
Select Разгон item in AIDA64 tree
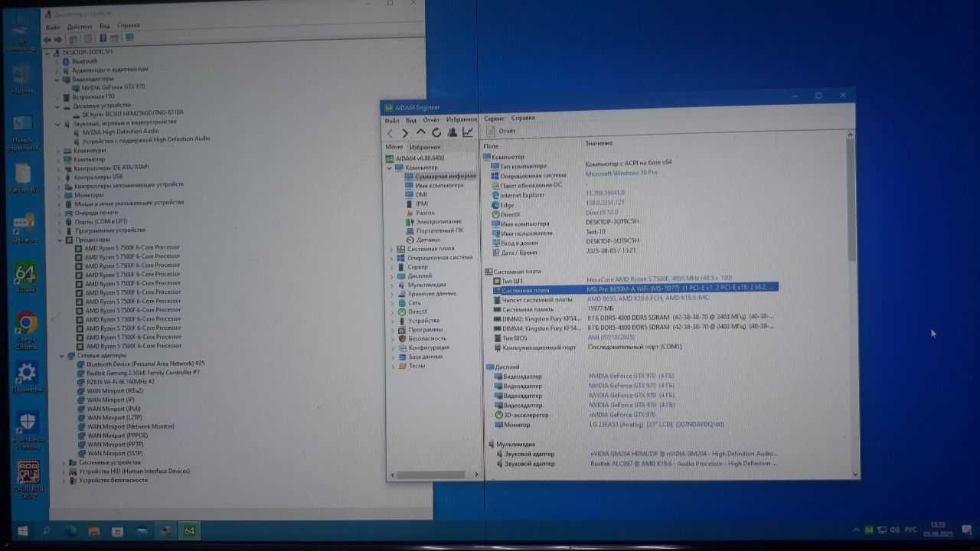click(x=420, y=213)
